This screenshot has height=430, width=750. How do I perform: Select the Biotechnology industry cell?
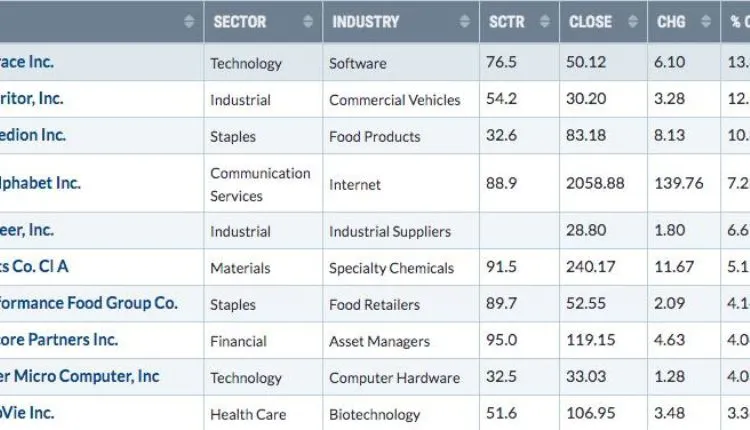pyautogui.click(x=374, y=414)
